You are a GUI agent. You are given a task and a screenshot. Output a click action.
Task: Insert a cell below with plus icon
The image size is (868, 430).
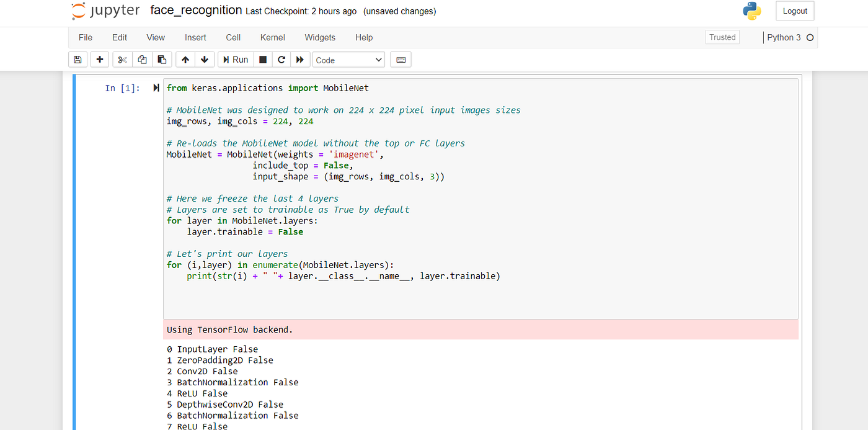tap(100, 60)
